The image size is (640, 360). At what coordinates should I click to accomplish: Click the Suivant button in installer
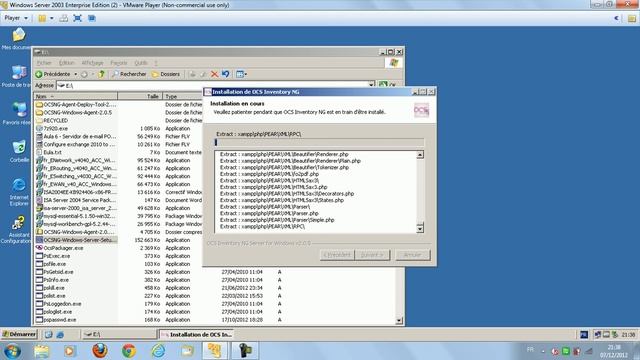(372, 255)
